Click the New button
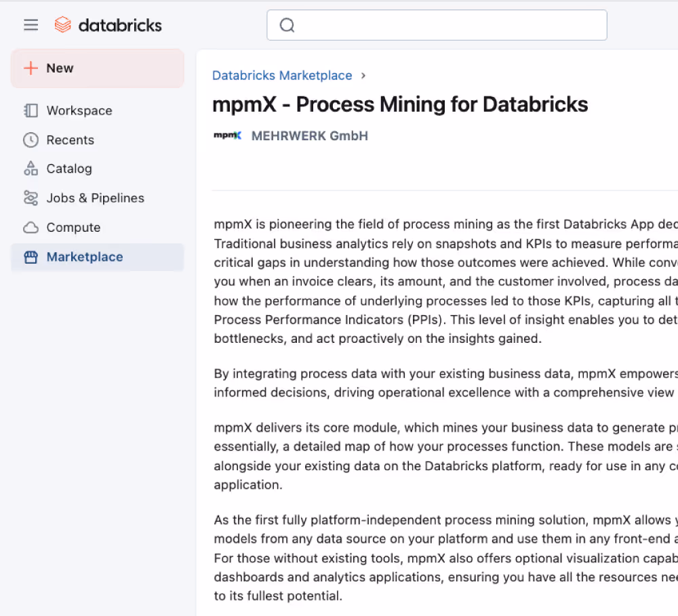 97,68
